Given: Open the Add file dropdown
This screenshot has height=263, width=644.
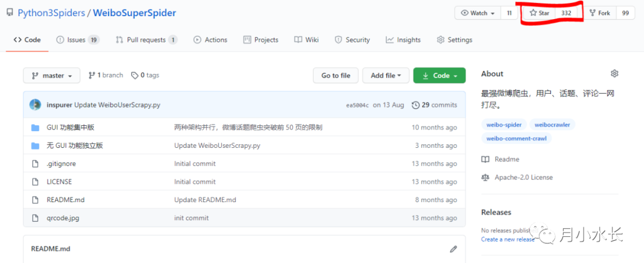Looking at the screenshot, I should pyautogui.click(x=386, y=76).
